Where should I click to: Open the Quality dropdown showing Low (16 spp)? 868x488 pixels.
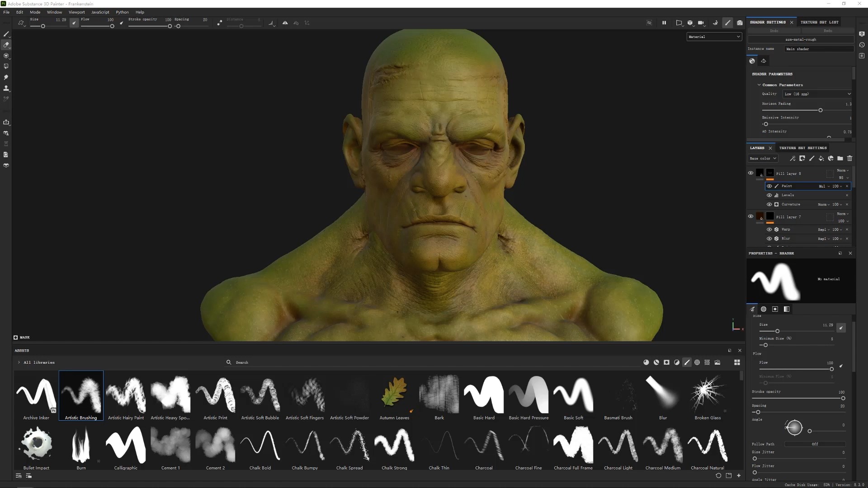(817, 94)
